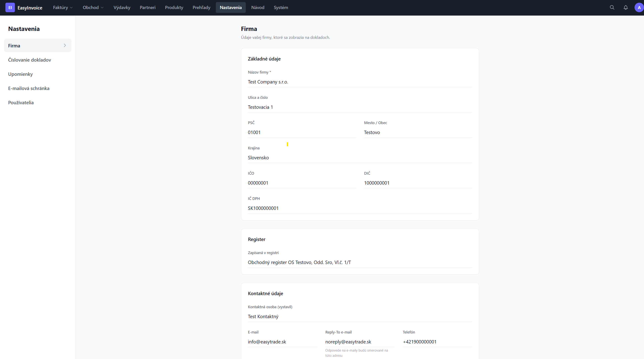Click the EasyInvoice logo icon

10,7
